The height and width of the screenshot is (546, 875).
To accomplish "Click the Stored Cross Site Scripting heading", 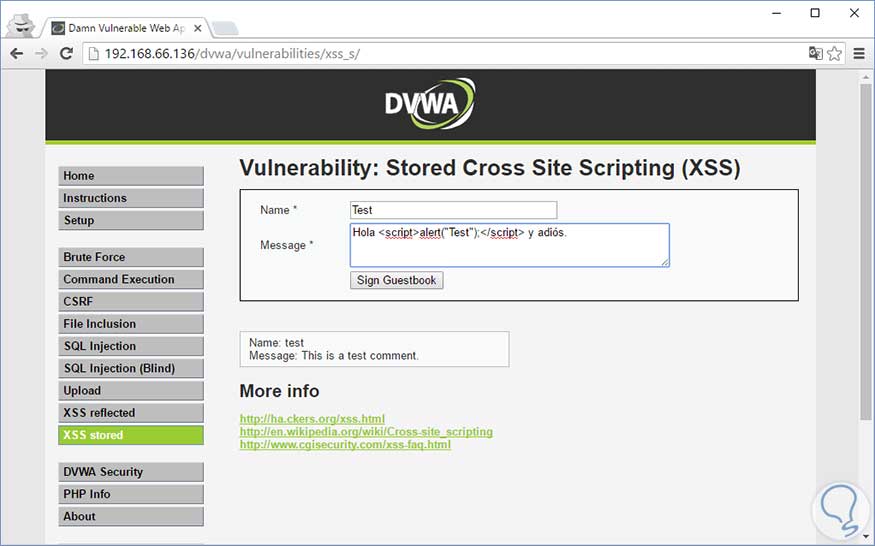I will click(x=490, y=168).
